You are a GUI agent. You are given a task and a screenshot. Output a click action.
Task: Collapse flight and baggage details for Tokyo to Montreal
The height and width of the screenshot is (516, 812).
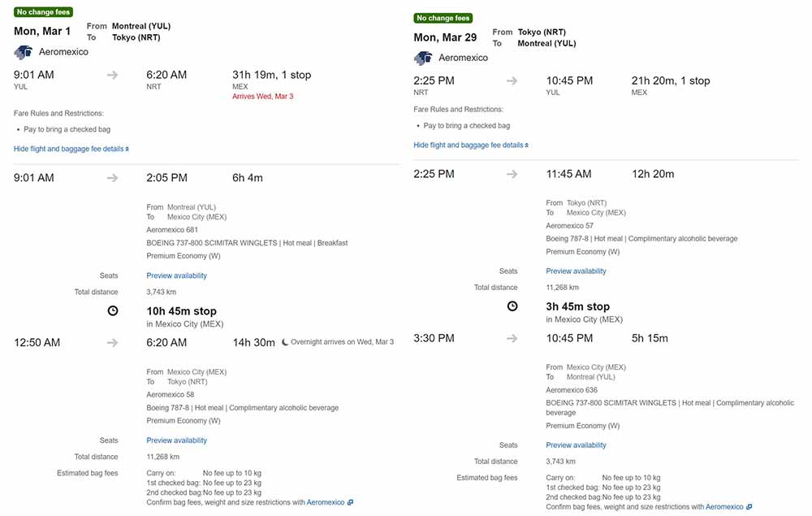tap(470, 145)
